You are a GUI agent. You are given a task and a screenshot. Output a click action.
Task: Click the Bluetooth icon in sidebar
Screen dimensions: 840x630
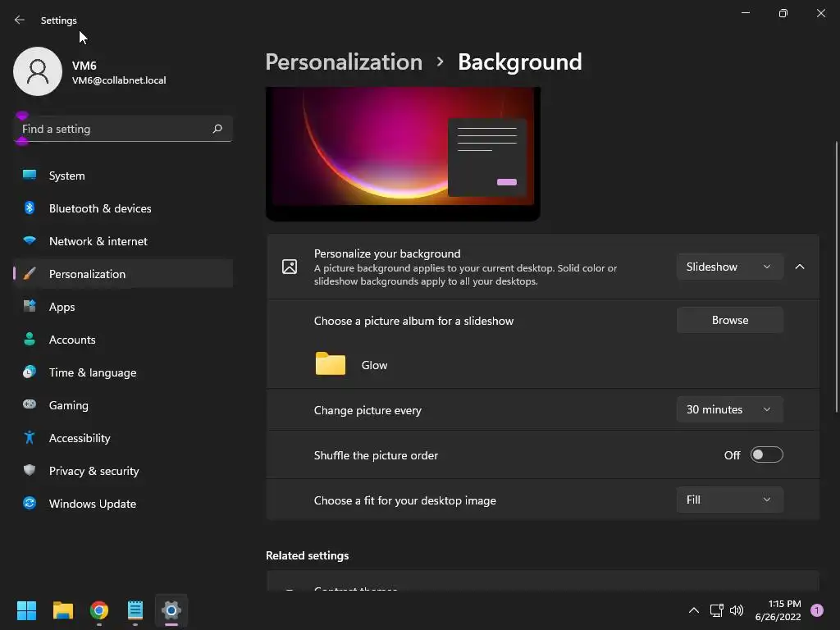[30, 208]
